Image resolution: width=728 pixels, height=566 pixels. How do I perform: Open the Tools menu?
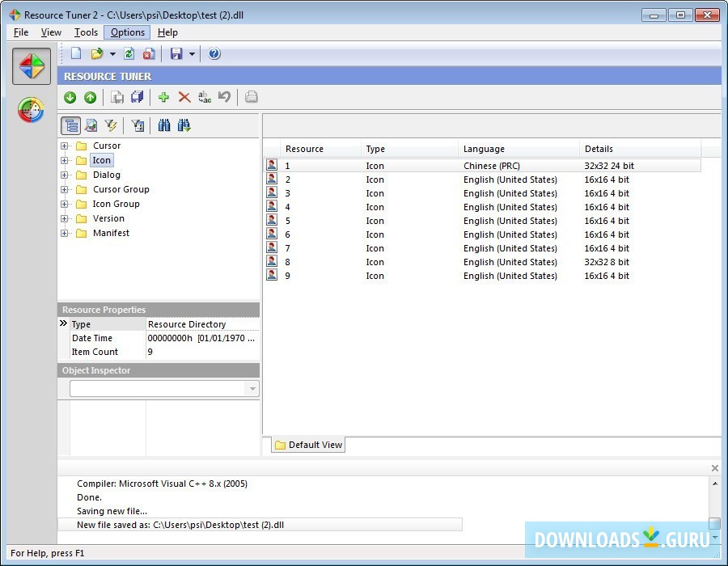point(86,32)
